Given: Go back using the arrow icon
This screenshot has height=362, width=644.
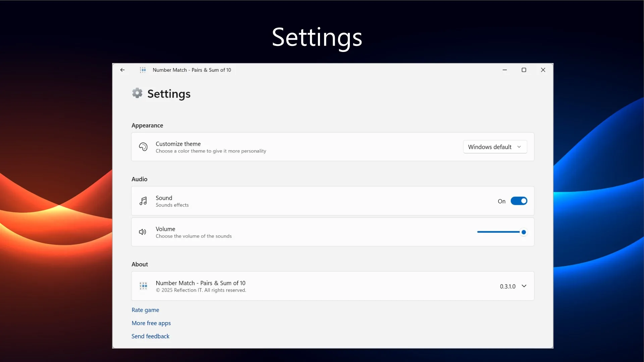Looking at the screenshot, I should [x=122, y=70].
